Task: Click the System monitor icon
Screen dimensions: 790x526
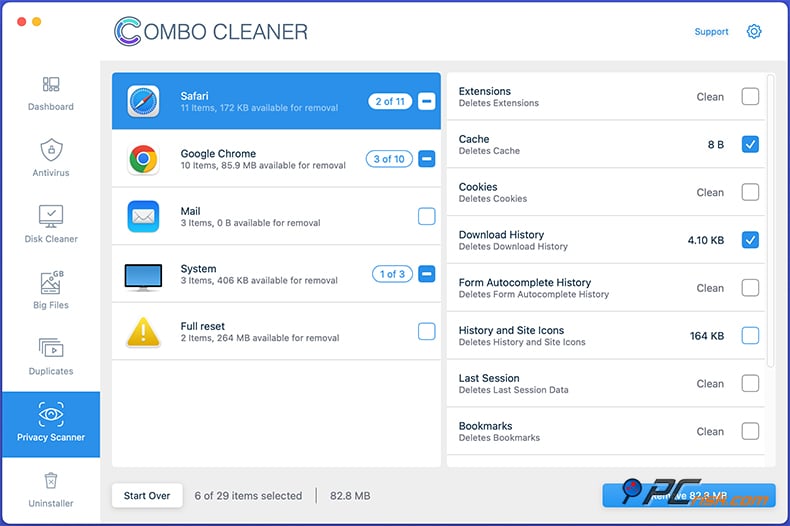Action: coord(143,277)
